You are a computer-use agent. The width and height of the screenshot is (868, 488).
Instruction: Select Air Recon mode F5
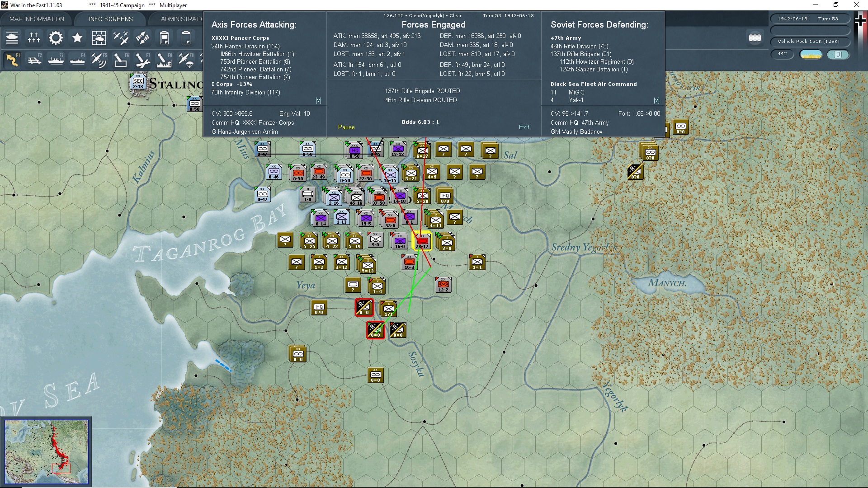point(99,60)
